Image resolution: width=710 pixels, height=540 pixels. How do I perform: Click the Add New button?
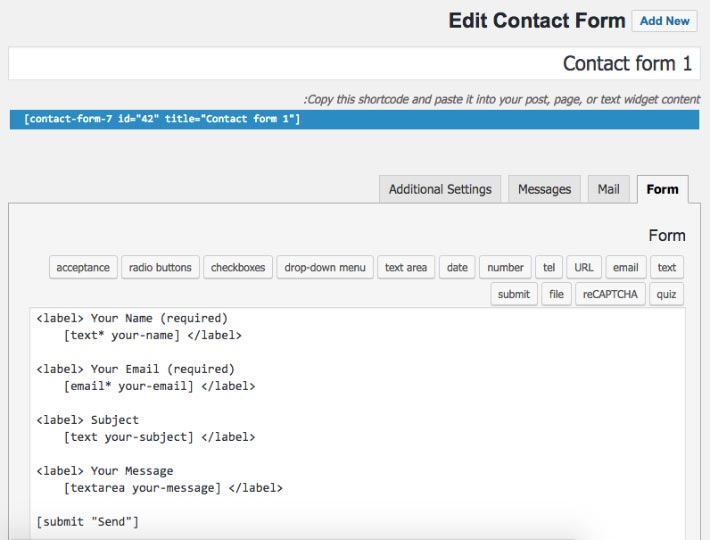click(x=664, y=21)
